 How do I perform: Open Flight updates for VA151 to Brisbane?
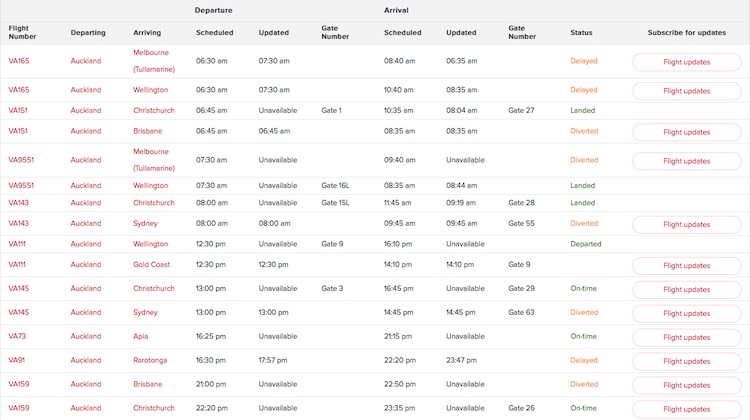pyautogui.click(x=686, y=132)
